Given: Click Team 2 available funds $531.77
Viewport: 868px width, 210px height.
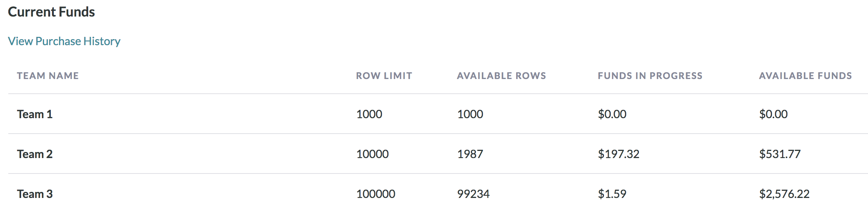Looking at the screenshot, I should tap(780, 154).
